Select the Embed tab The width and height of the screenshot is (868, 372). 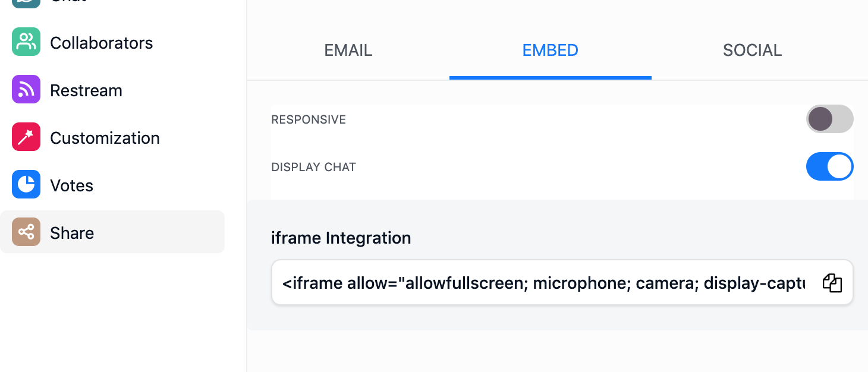[551, 51]
